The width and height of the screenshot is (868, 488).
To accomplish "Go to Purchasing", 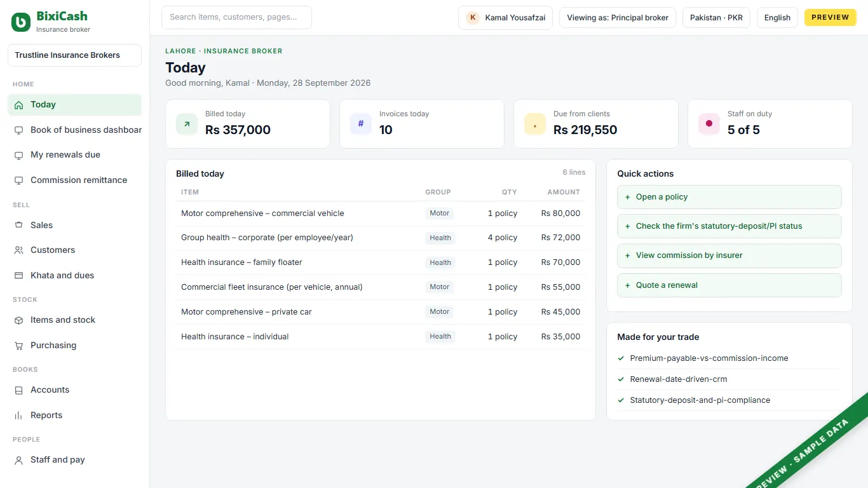I will click(x=74, y=346).
